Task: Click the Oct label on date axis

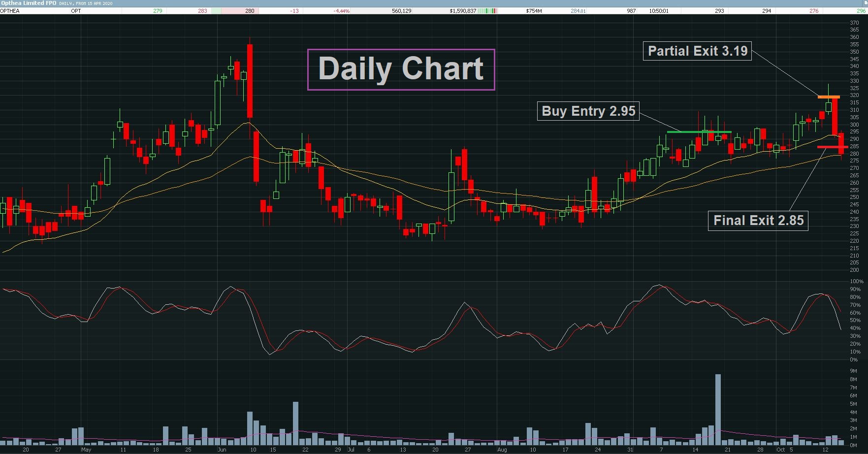Action: [x=780, y=450]
